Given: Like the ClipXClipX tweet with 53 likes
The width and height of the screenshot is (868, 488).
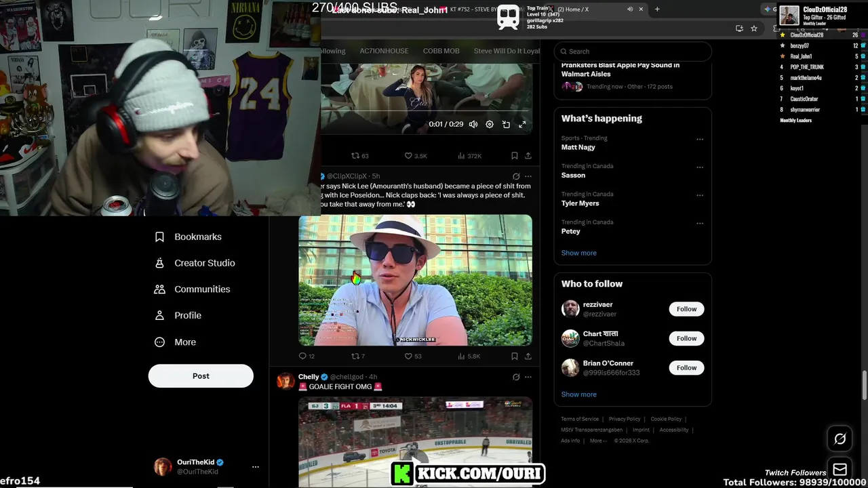Looking at the screenshot, I should pyautogui.click(x=413, y=356).
